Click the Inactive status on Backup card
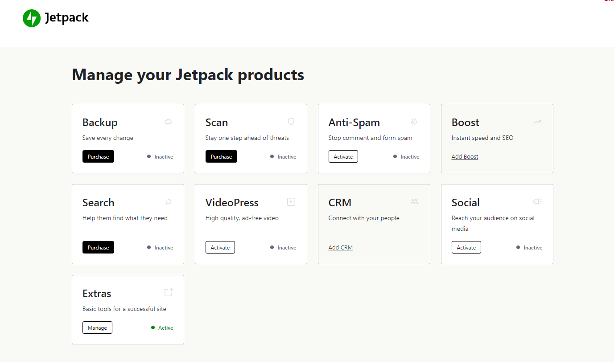Screen dimensions: 614x364 (x=160, y=157)
